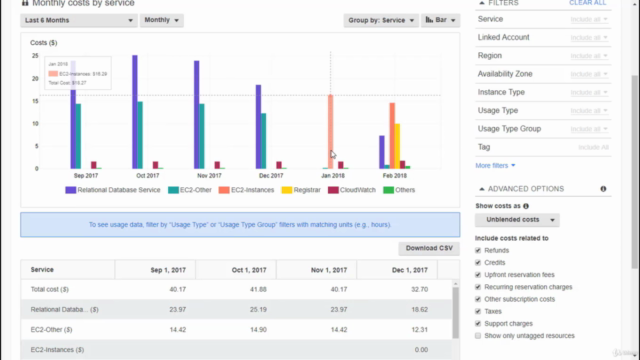Uncheck Upfront reservation fees checkbox
This screenshot has height=360, width=640.
coord(478,275)
